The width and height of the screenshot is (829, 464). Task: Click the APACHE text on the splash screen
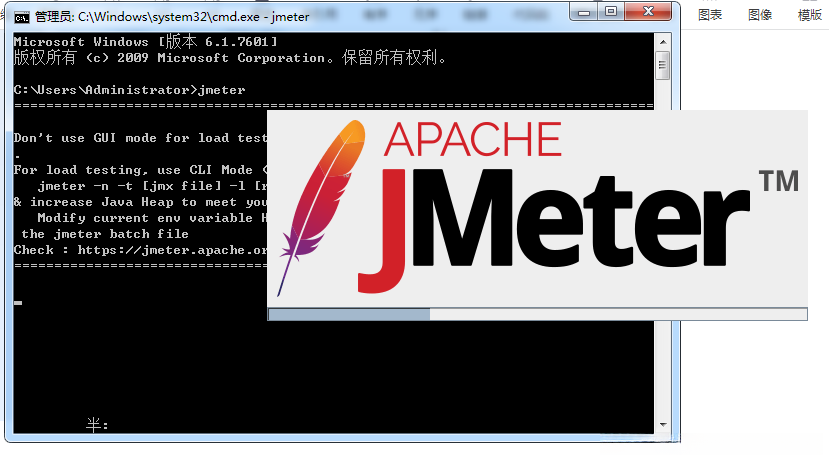point(472,140)
